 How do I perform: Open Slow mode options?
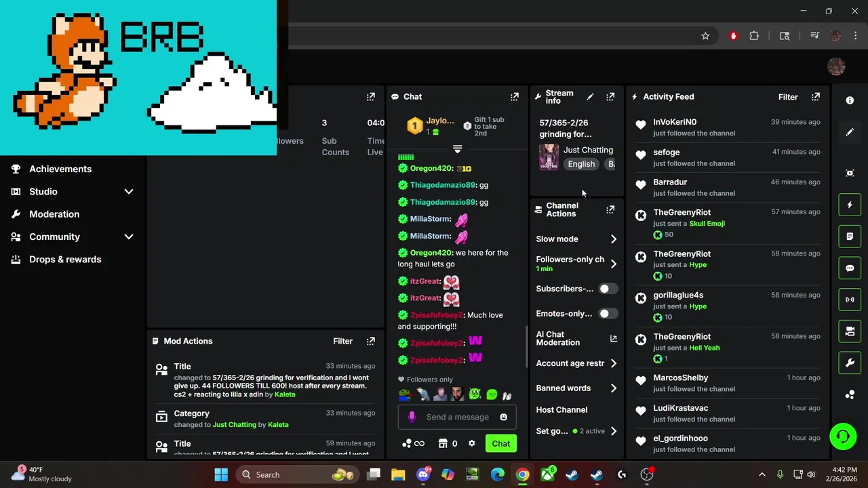click(x=576, y=239)
